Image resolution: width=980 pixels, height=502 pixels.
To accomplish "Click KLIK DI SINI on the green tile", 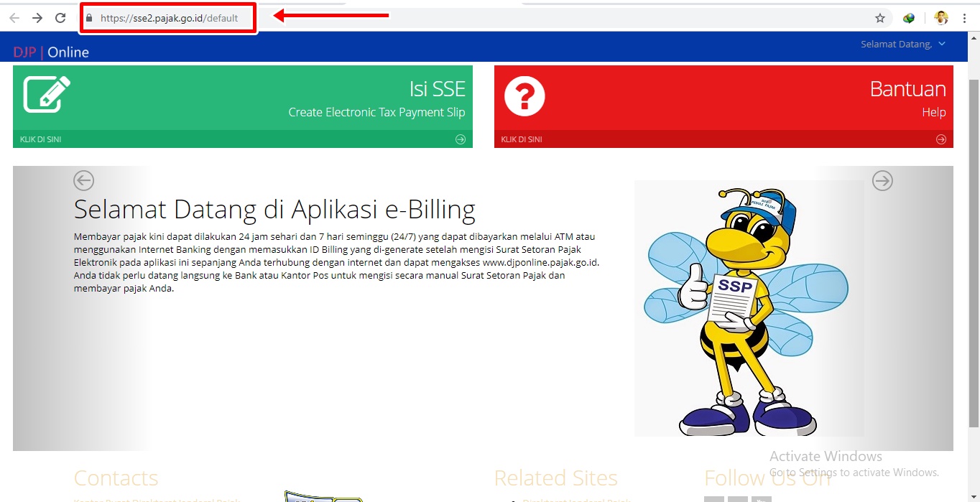I will click(40, 139).
